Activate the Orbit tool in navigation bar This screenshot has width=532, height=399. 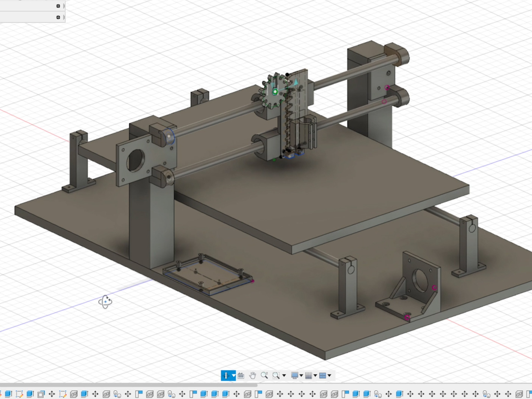[226, 376]
